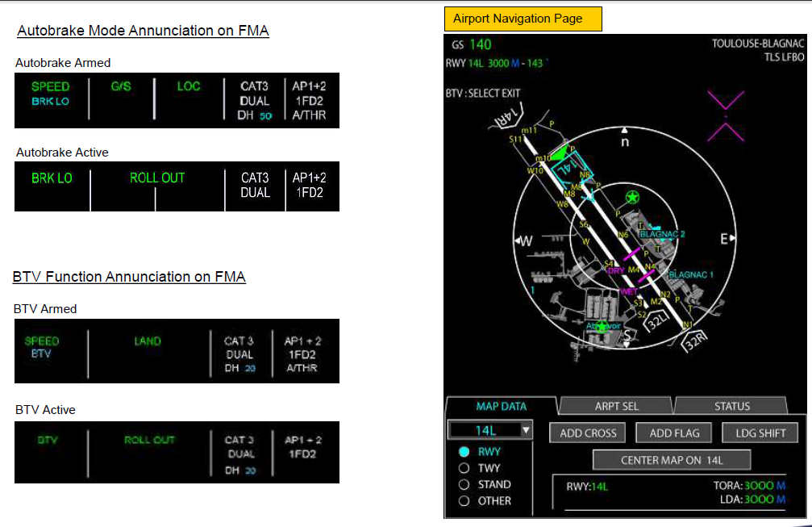This screenshot has height=527, width=812.
Task: Select the magenta DRY exit marker
Action: (x=616, y=270)
